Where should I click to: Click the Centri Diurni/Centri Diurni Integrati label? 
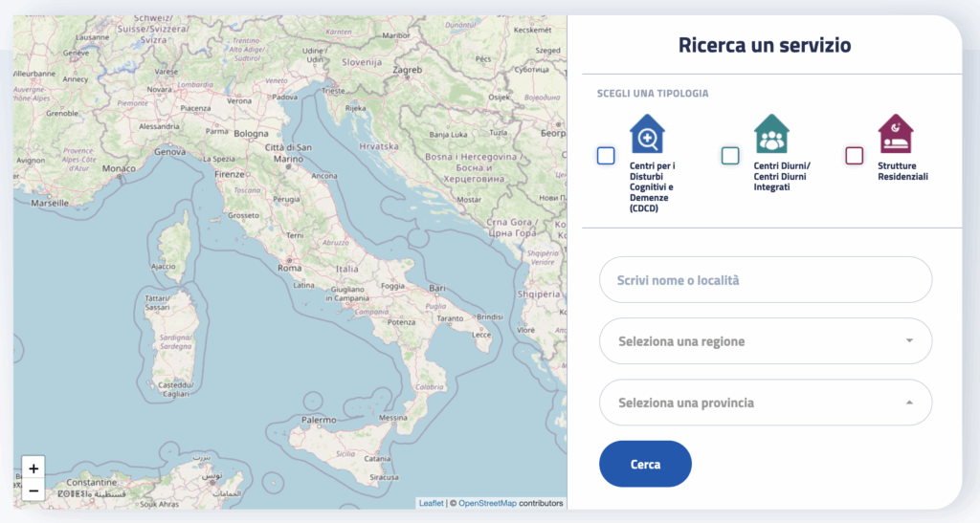782,177
